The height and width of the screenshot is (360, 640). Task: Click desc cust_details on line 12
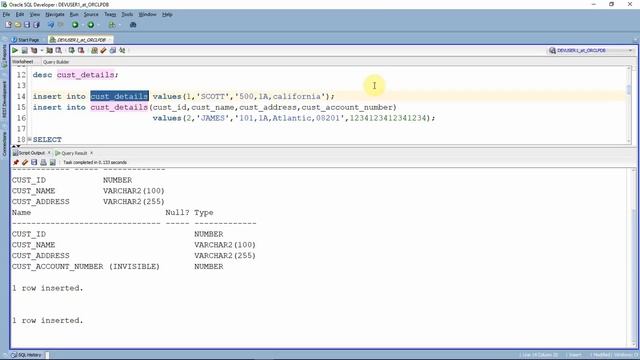(76, 75)
